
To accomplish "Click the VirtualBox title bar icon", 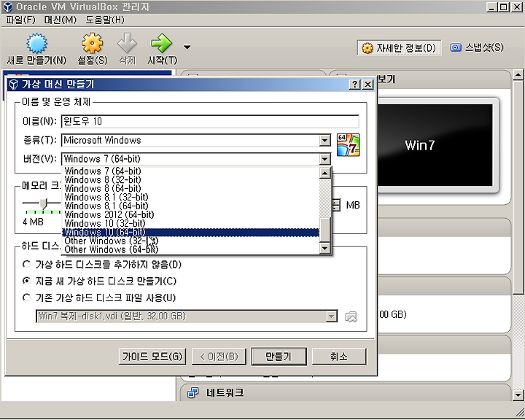I will click(x=8, y=7).
